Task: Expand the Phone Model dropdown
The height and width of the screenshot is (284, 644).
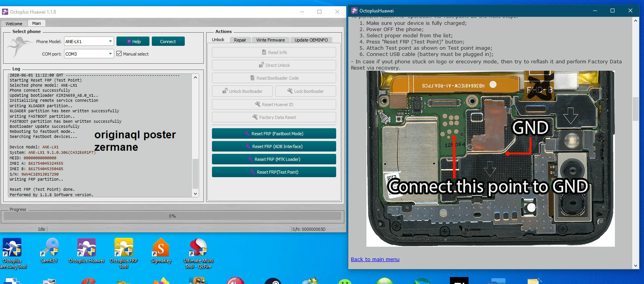Action: click(110, 41)
